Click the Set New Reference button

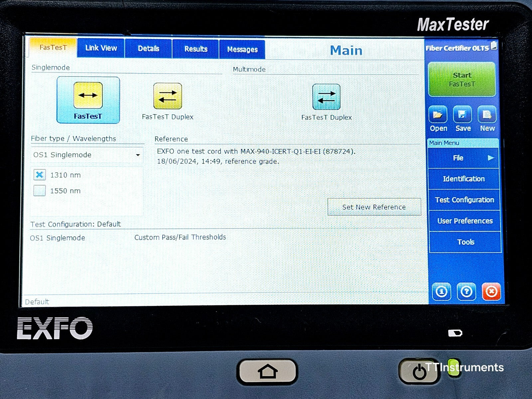374,207
